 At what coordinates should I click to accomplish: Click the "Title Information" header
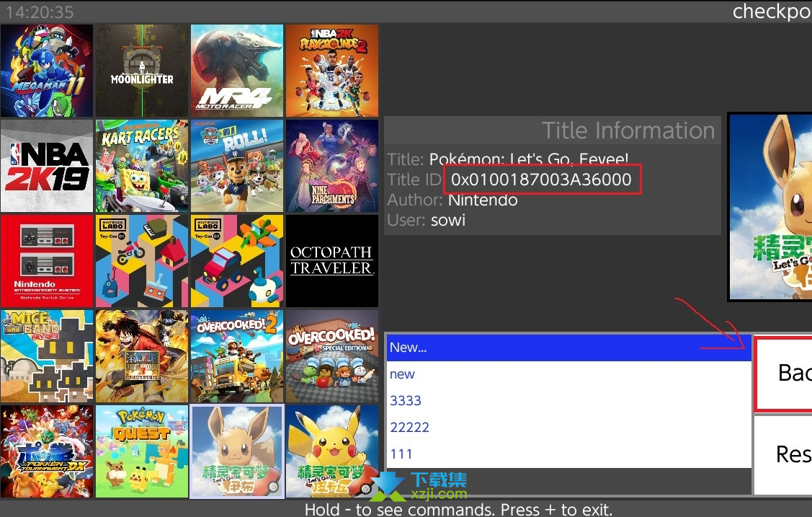point(628,131)
